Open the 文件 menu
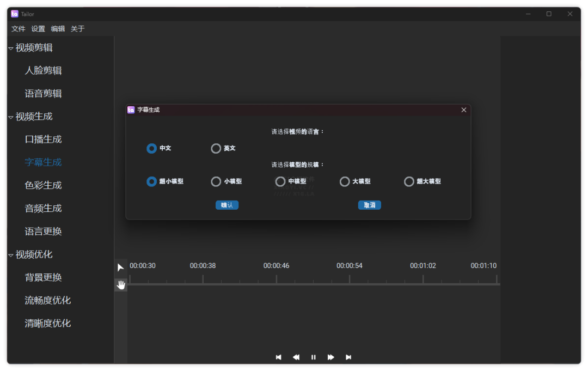This screenshot has height=371, width=588. pos(18,28)
